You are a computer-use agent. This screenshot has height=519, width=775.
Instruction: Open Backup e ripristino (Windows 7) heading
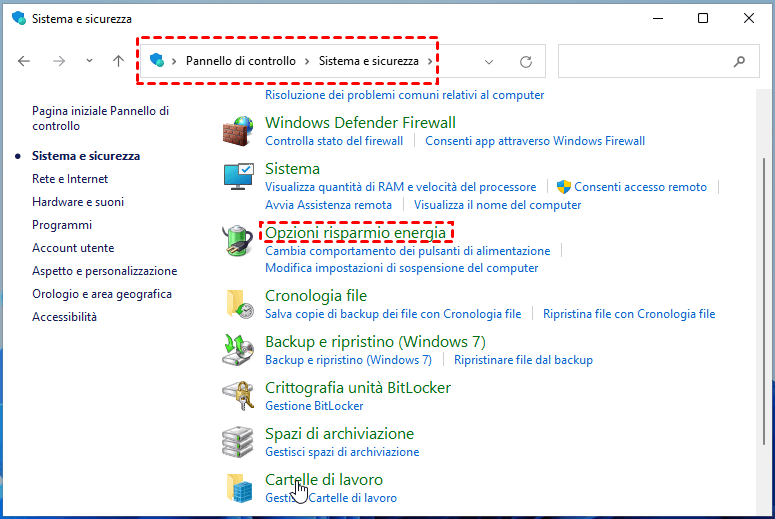click(x=375, y=342)
